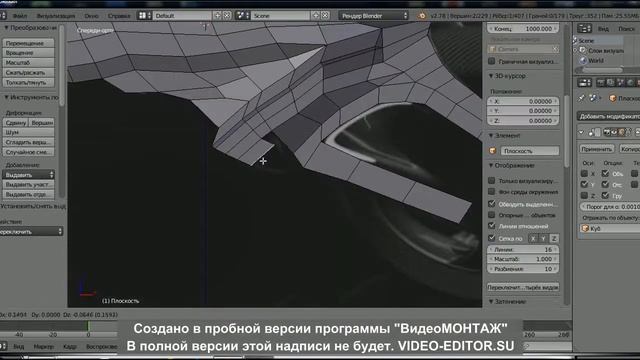The width and height of the screenshot is (640, 360).
Task: Click the scene browse icon beside Scene field
Action: pyautogui.click(x=243, y=16)
